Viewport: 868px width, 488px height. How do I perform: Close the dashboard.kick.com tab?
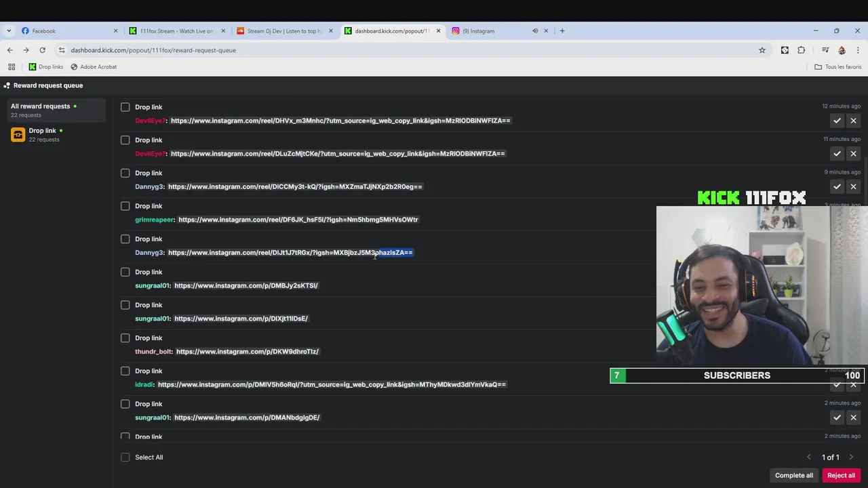(x=439, y=30)
